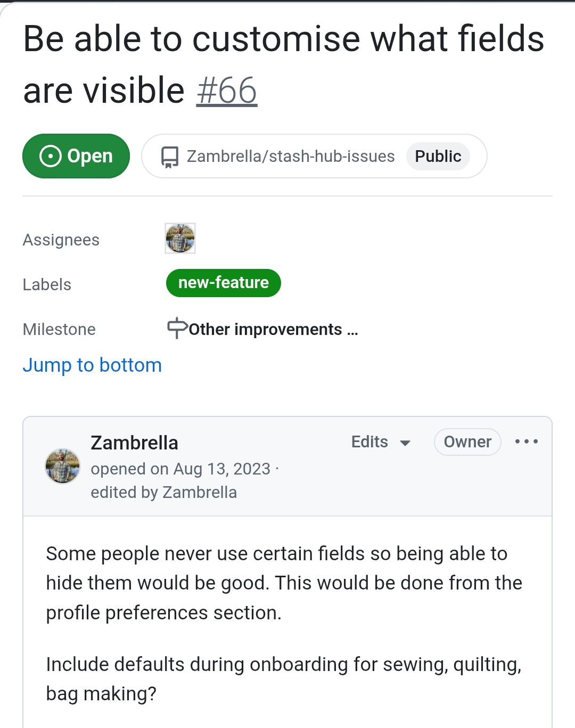Open the Zambrella/stash-hub-issues repository link
575x728 pixels.
(291, 156)
